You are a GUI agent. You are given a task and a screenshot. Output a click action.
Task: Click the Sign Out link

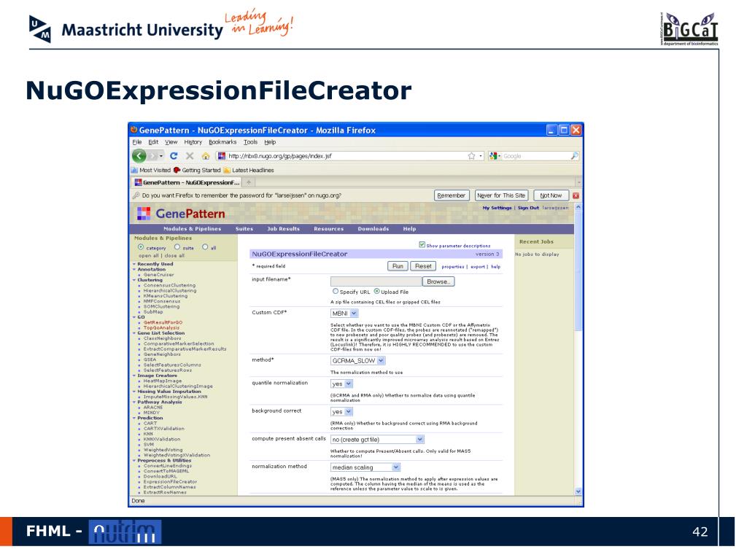click(528, 208)
